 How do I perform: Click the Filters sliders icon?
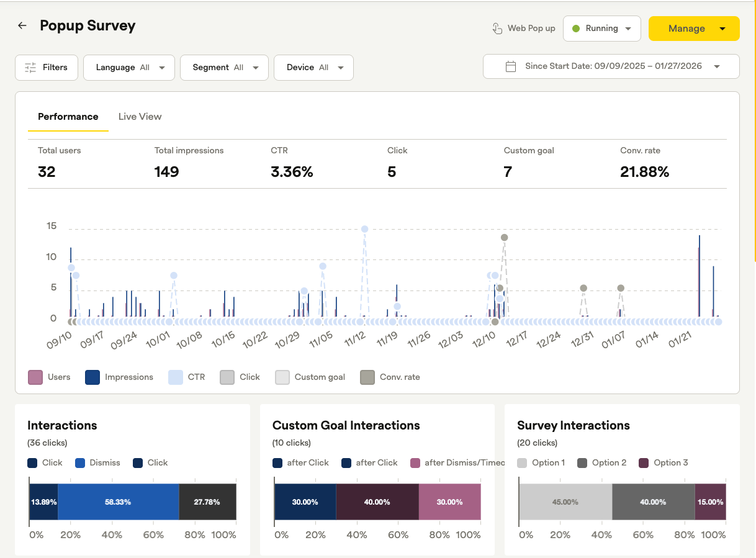30,68
